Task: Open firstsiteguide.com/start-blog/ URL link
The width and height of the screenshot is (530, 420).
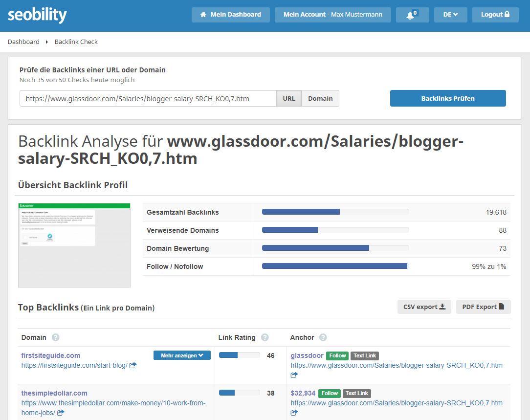Action: point(74,365)
